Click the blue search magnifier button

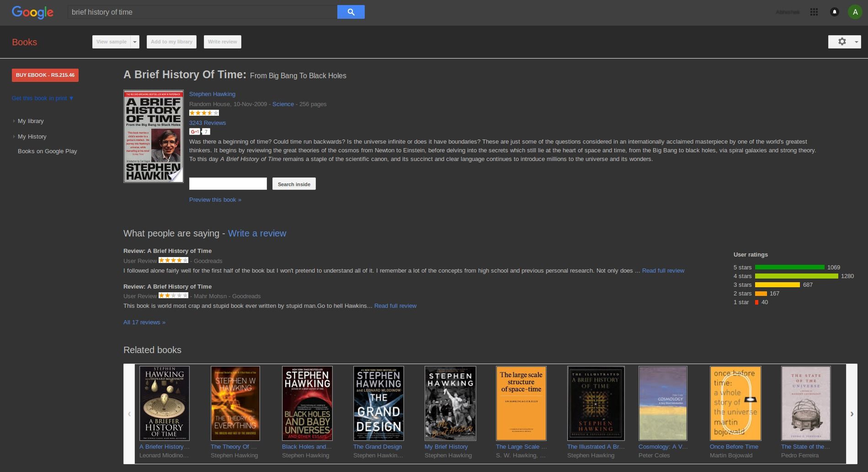coord(351,12)
